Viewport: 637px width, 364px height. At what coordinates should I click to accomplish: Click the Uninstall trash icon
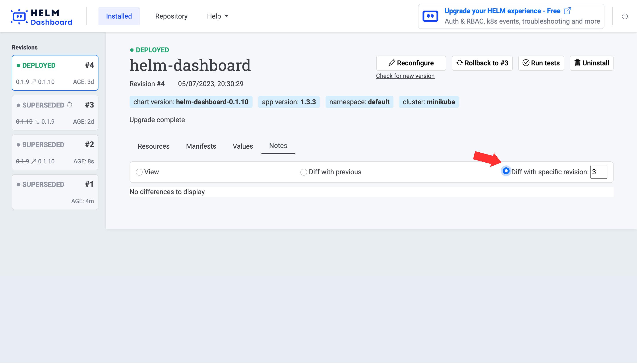pos(577,63)
